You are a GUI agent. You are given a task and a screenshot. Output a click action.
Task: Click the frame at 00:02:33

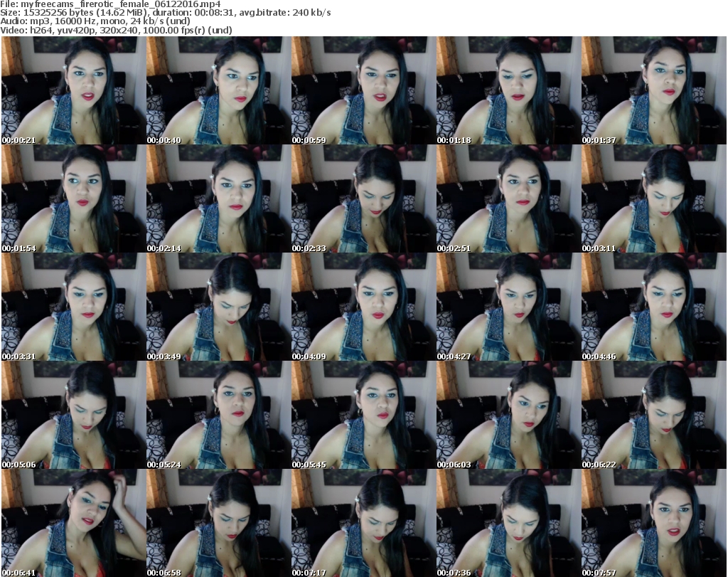pos(363,198)
